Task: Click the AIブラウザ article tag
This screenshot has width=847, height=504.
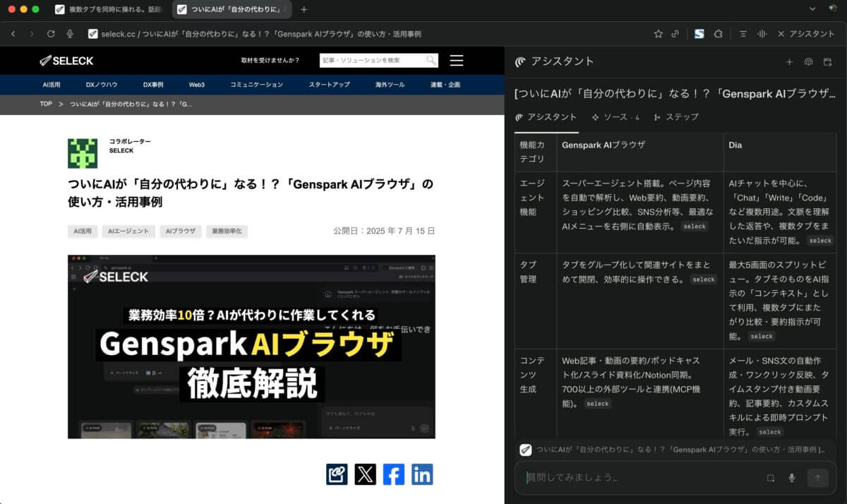Action: [x=181, y=232]
